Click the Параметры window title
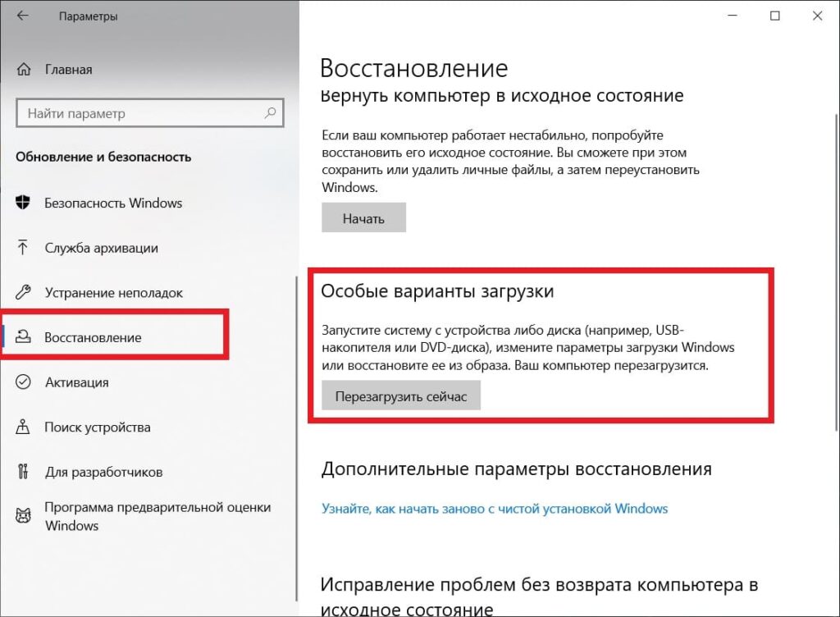This screenshot has width=840, height=617. click(89, 16)
